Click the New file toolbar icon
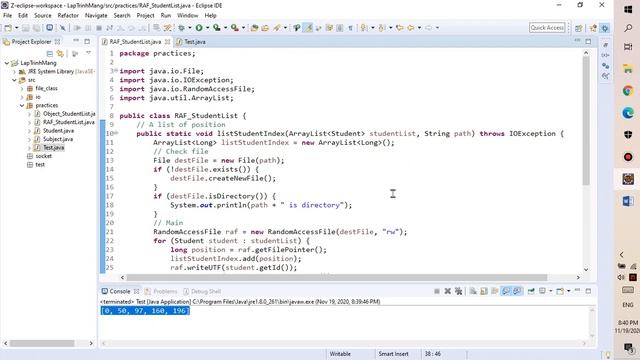Image resolution: width=640 pixels, height=360 pixels. coord(8,28)
